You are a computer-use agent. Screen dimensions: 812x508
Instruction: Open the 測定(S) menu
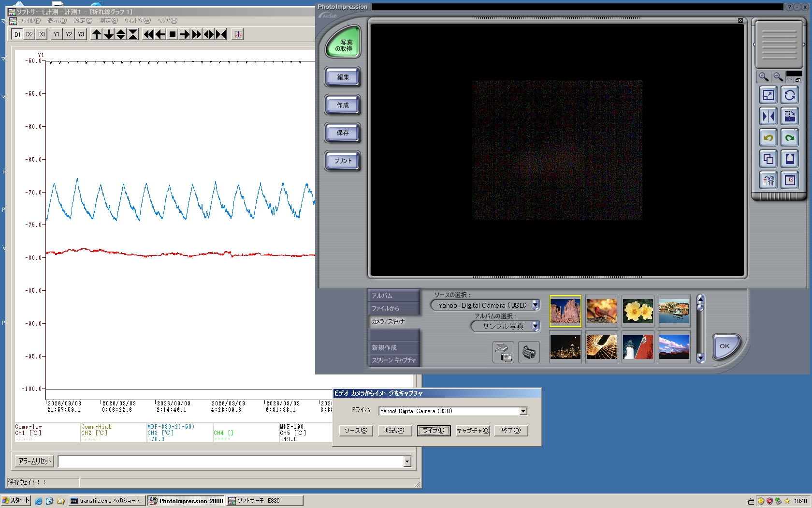[x=108, y=21]
